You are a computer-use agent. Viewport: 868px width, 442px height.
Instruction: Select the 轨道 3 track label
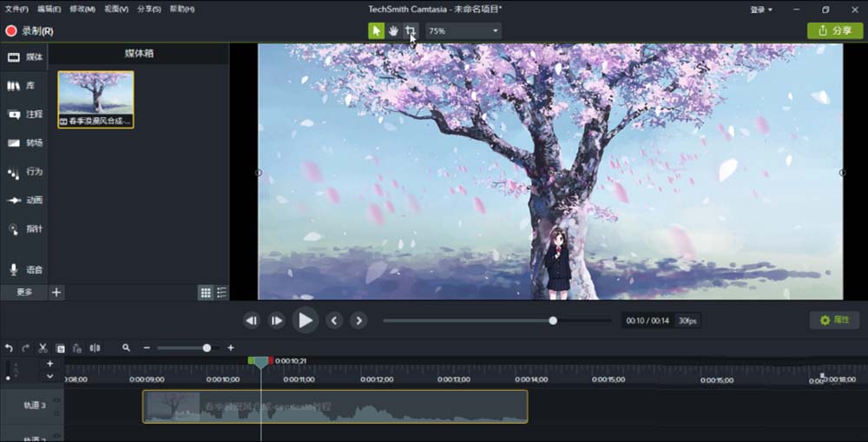(x=35, y=406)
